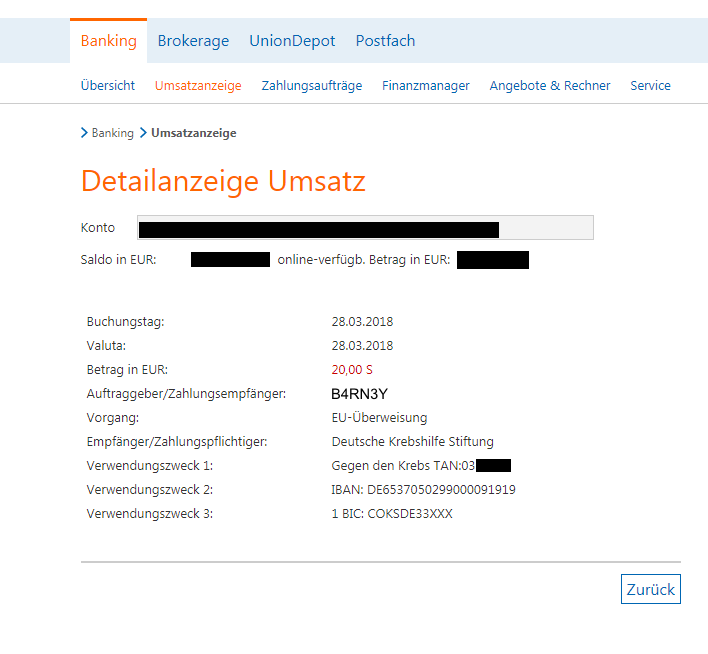708x654 pixels.
Task: Click the Detailanzeige Umsatz heading
Action: tap(223, 182)
